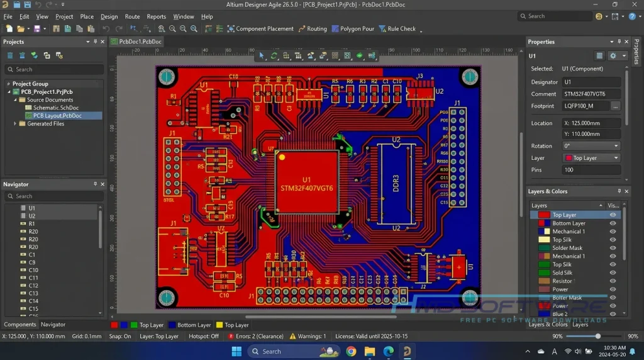Open the Design menu
Screen dimensions: 644x360
pos(109,16)
